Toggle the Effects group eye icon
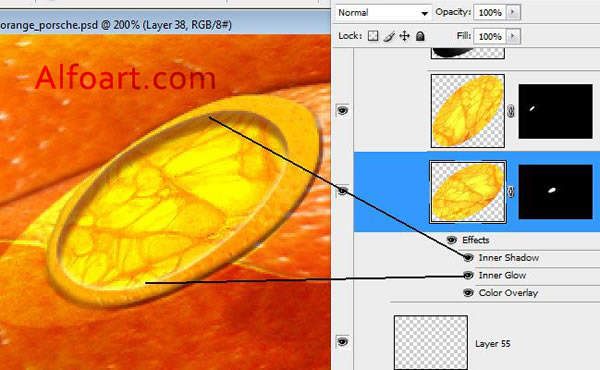This screenshot has width=600, height=370. tap(452, 240)
